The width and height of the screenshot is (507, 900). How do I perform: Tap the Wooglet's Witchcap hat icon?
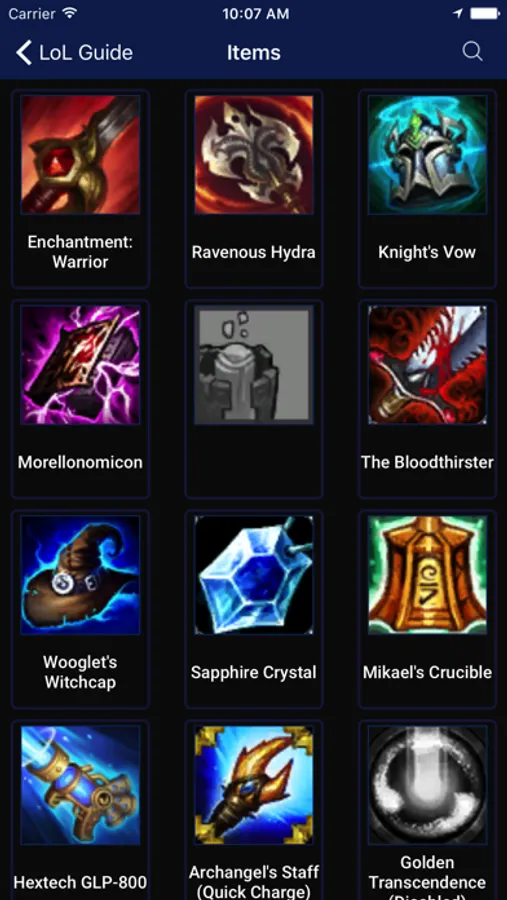click(x=80, y=575)
